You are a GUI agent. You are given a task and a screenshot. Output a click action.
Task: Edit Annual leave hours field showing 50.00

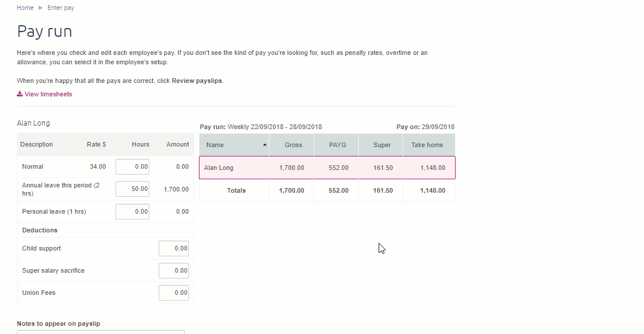[132, 189]
